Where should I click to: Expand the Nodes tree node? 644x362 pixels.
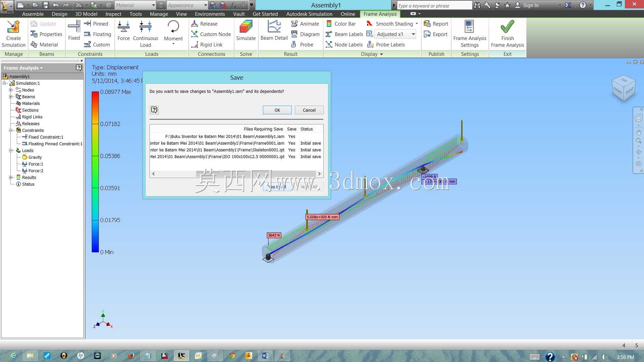(11, 90)
